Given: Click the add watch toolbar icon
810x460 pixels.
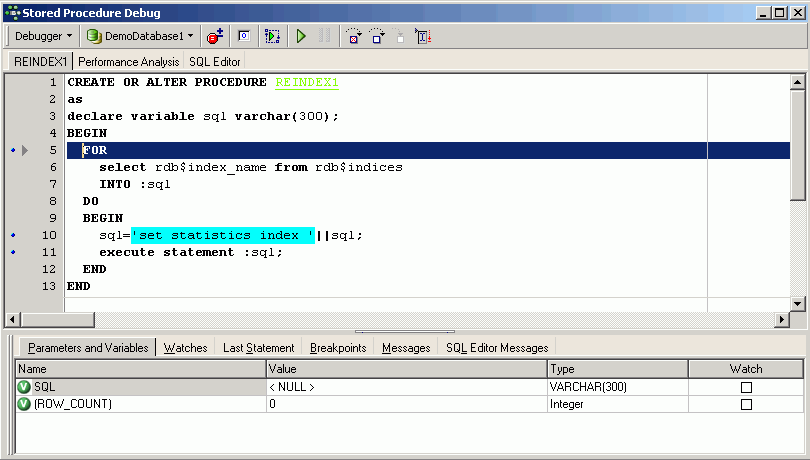Looking at the screenshot, I should click(x=243, y=36).
